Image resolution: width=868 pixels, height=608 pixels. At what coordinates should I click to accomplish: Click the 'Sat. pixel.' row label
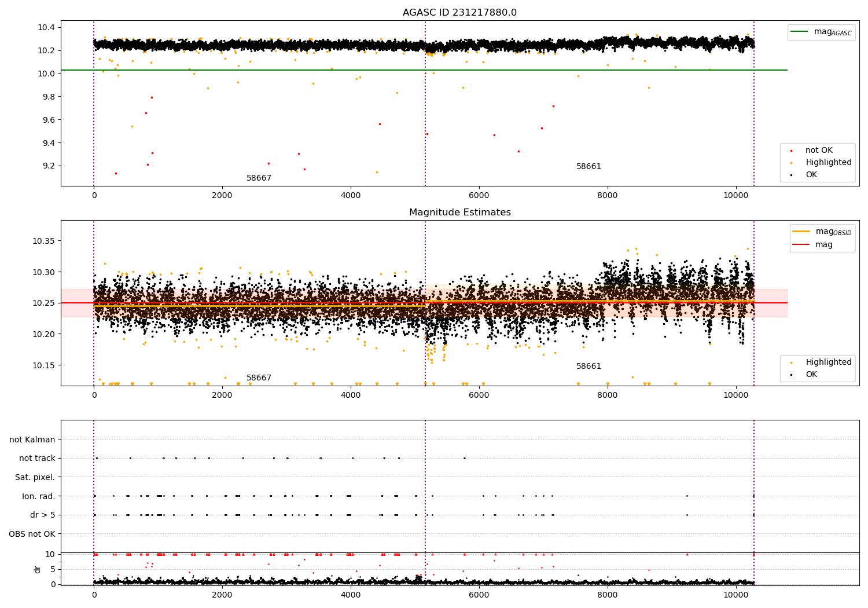[35, 478]
